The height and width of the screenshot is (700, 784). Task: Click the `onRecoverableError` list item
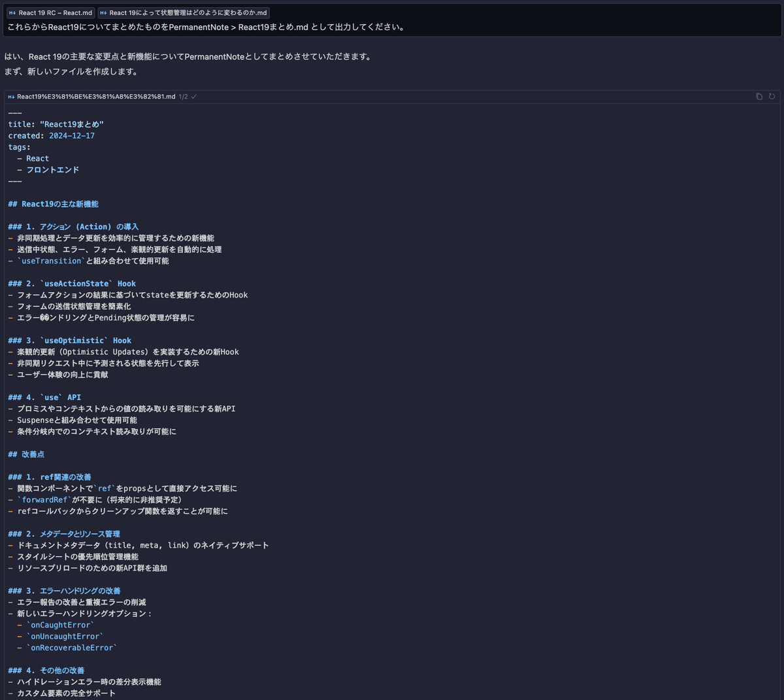[72, 648]
